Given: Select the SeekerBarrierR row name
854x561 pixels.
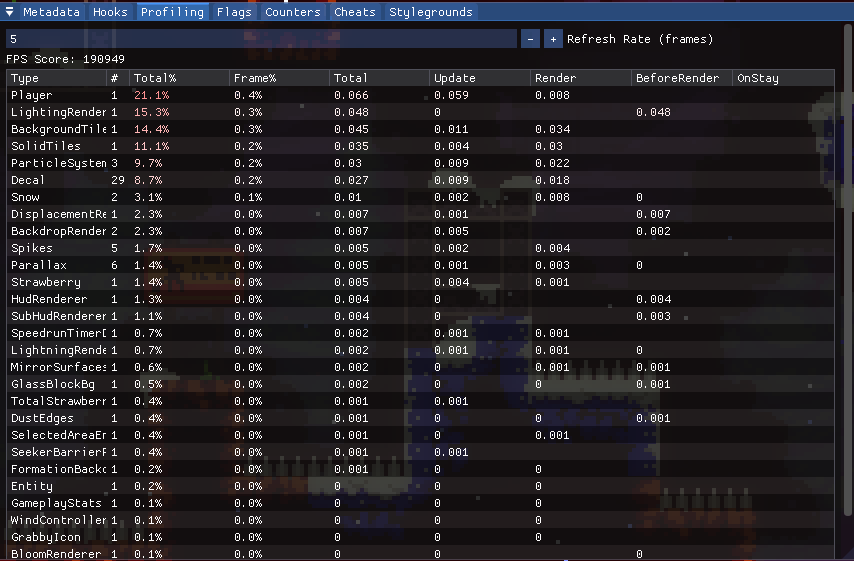Looking at the screenshot, I should coord(58,452).
